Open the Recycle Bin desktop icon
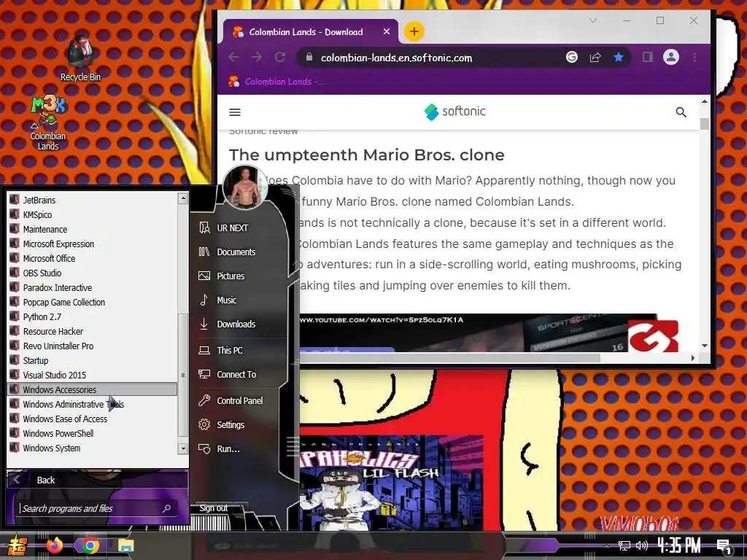The height and width of the screenshot is (560, 747). (80, 58)
